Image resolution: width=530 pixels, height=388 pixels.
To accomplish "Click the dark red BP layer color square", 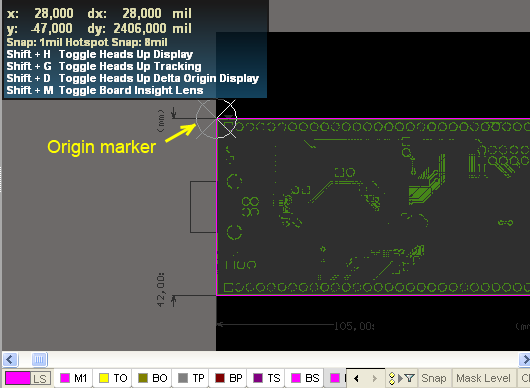I will pyautogui.click(x=220, y=378).
